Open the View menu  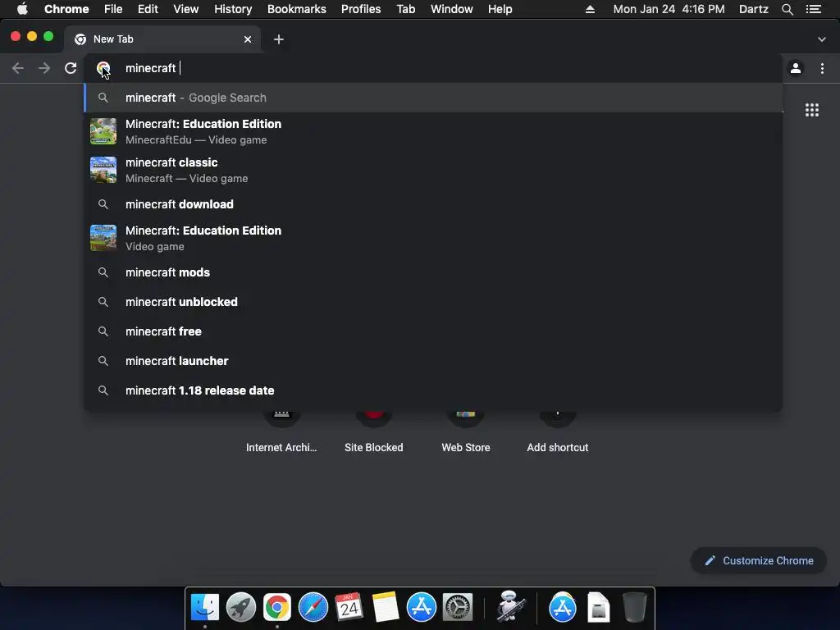[186, 9]
